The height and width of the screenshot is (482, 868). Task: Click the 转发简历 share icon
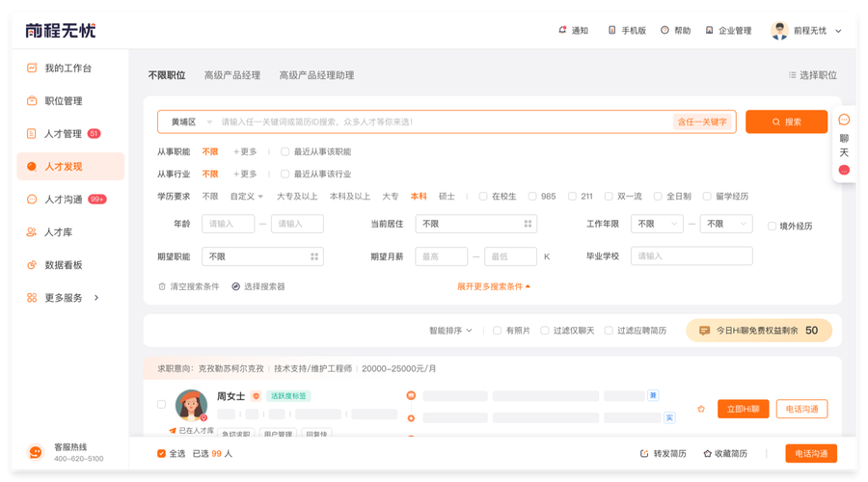click(644, 454)
